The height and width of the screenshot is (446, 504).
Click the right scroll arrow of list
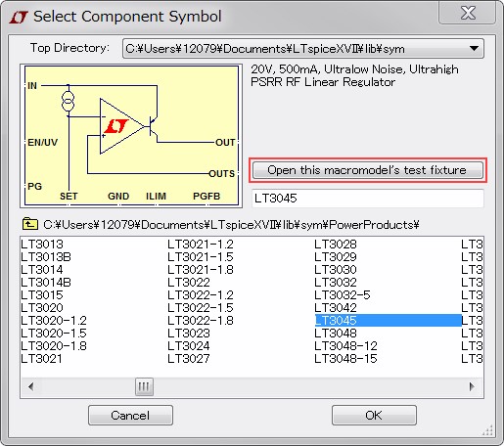click(x=472, y=386)
